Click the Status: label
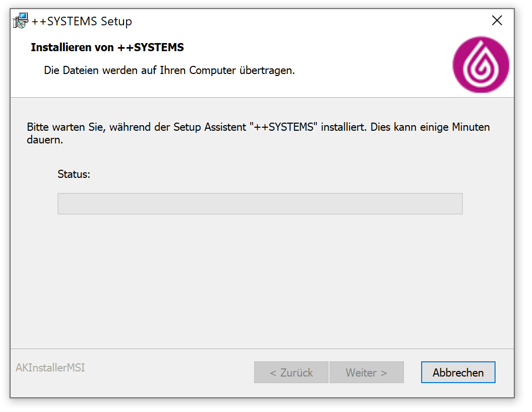 click(74, 174)
